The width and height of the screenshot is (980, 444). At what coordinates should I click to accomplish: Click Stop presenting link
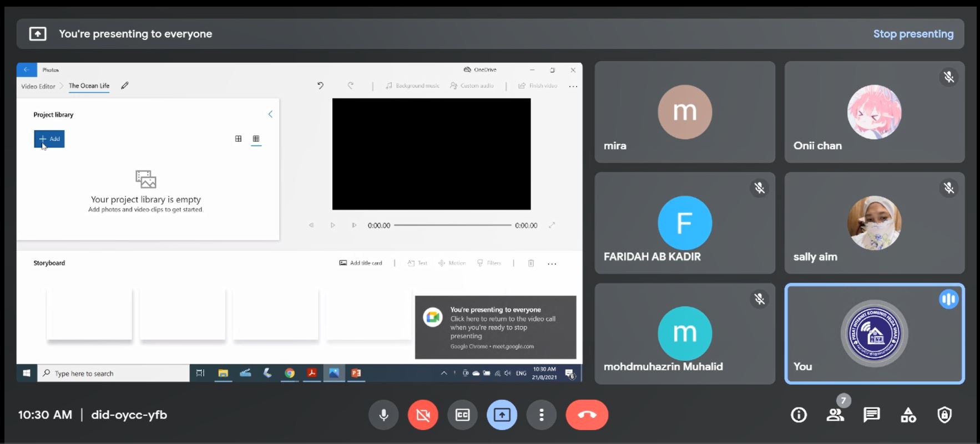pos(913,34)
